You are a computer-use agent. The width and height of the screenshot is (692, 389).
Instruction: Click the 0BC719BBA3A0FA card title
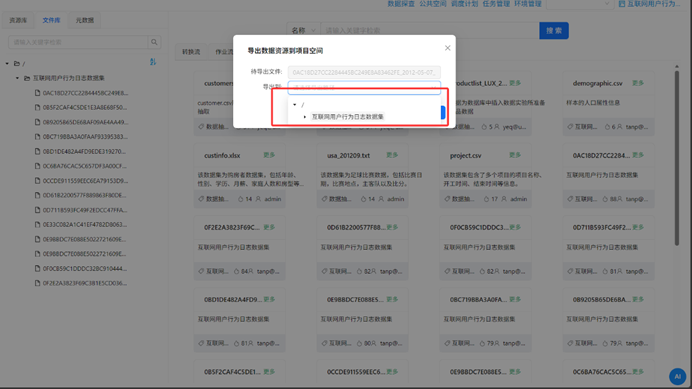(x=479, y=299)
